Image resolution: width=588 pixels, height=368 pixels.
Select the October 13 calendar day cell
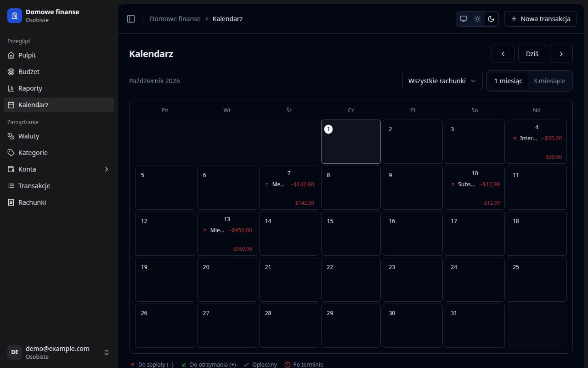[227, 234]
